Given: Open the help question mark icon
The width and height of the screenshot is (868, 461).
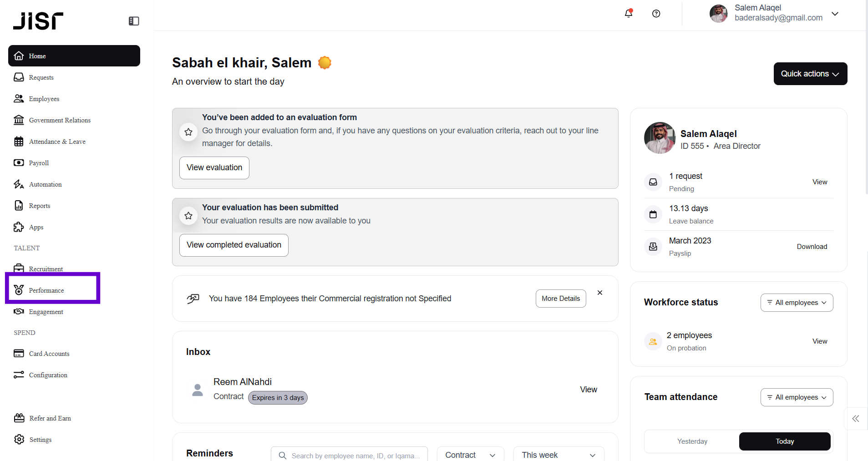Looking at the screenshot, I should click(656, 14).
